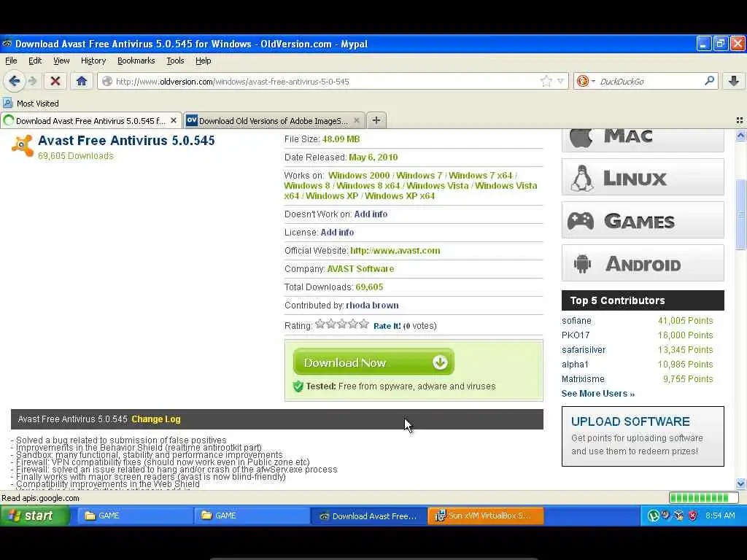Click See More Users link
This screenshot has width=747, height=560.
[598, 393]
